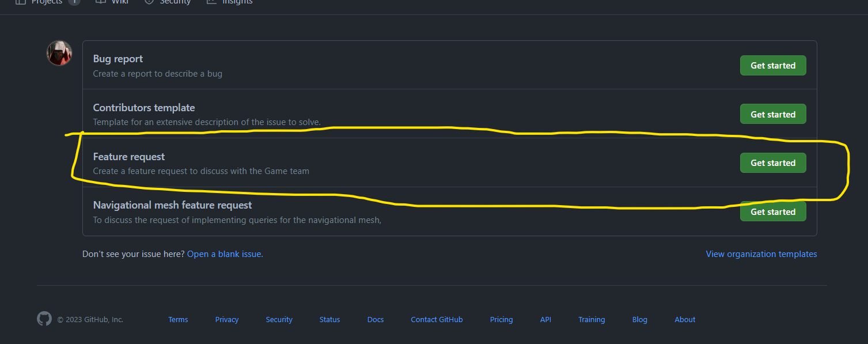Click the footer Status link
The width and height of the screenshot is (868, 344).
(330, 320)
